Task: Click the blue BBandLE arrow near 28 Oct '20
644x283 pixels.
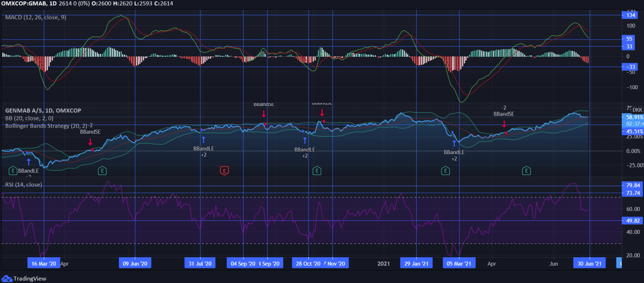Action: click(x=305, y=140)
